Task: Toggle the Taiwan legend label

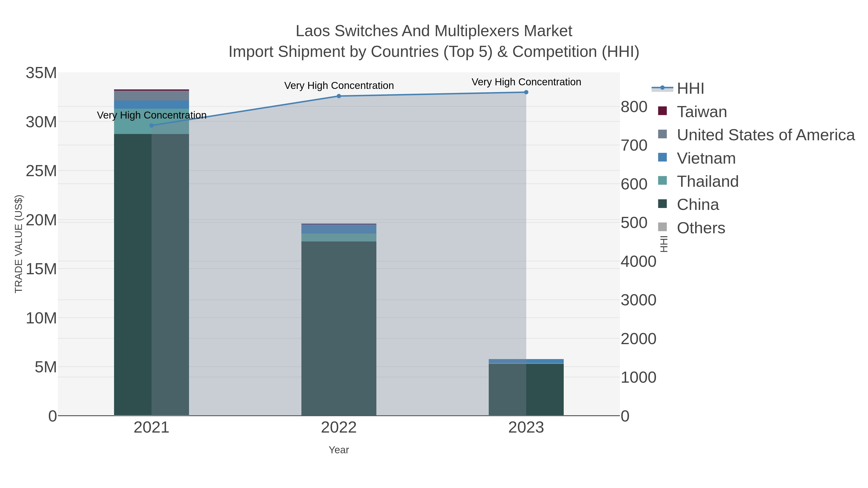Action: point(702,112)
